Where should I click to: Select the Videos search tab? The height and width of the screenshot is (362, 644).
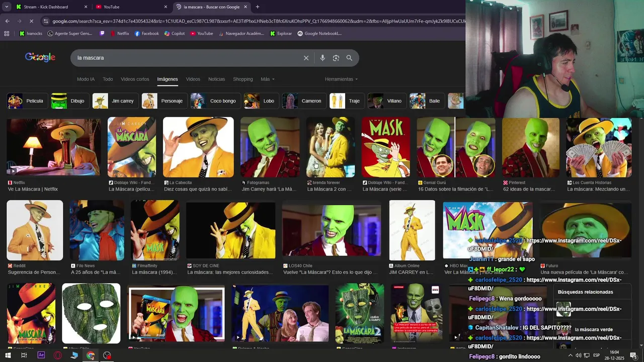pyautogui.click(x=193, y=79)
